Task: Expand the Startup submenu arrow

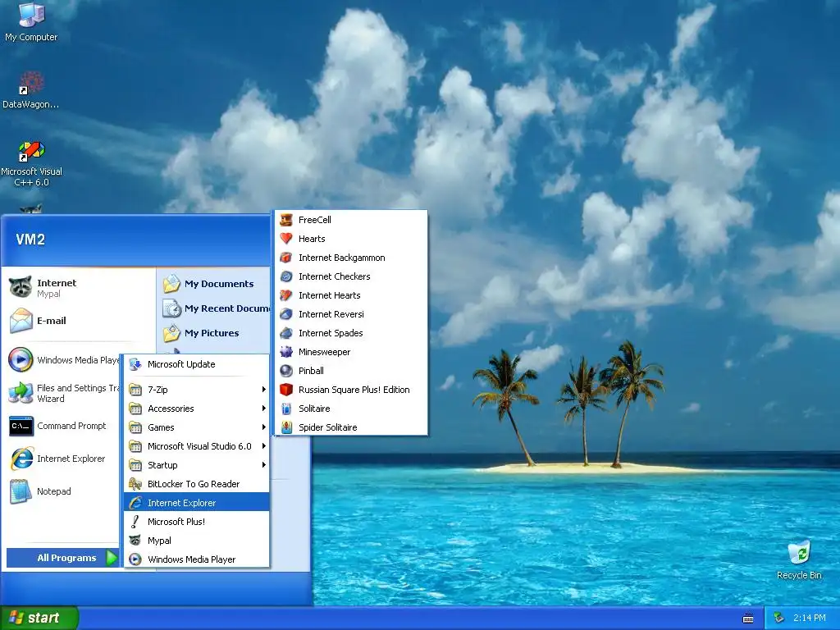Action: (x=263, y=465)
